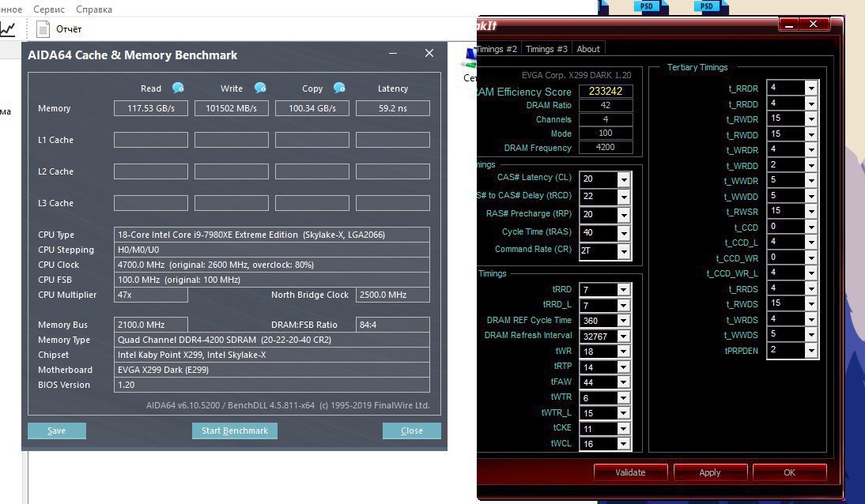Viewport: 865px width, 504px height.
Task: Open the tWCL dropdown
Action: (623, 444)
